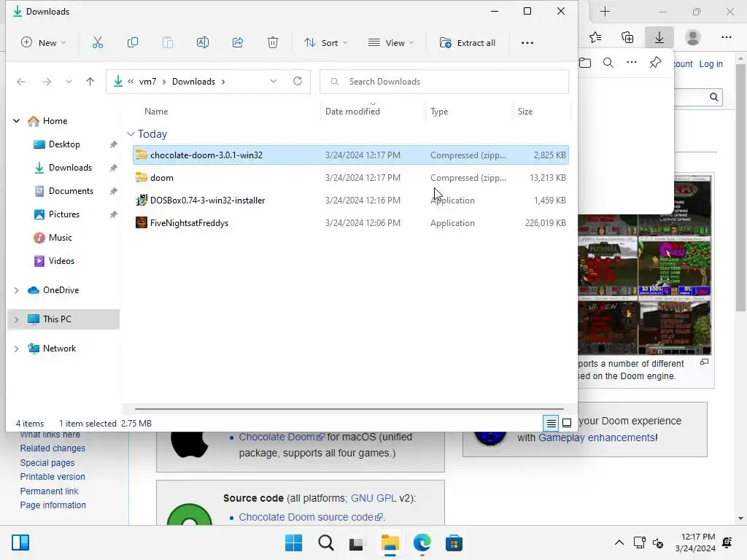
Task: Click the Related changes sidebar link
Action: (x=53, y=448)
